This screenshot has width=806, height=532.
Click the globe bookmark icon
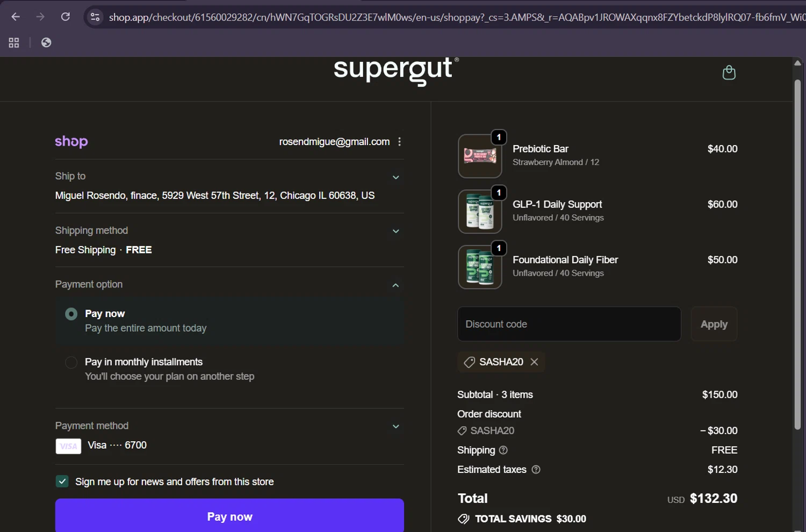pos(46,42)
